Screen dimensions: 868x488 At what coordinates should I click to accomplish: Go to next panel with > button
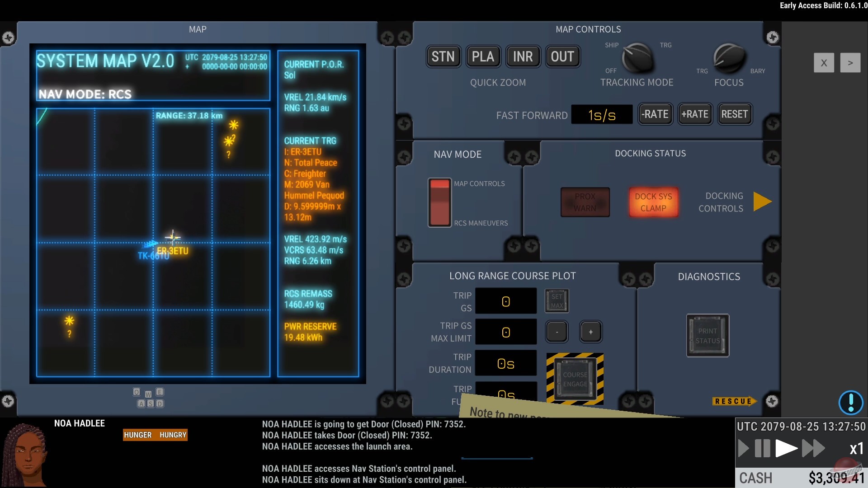click(850, 63)
